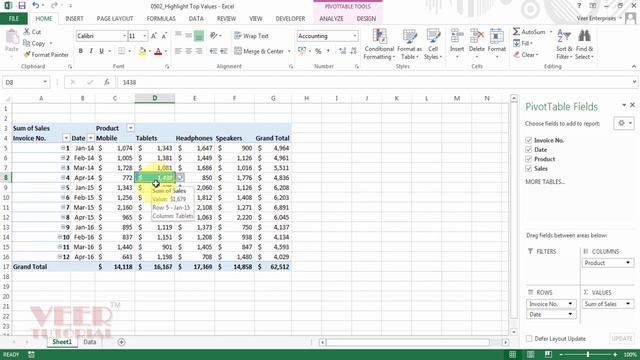Click Merge & Center
Viewport: 640px width, 360px height.
tap(259, 51)
